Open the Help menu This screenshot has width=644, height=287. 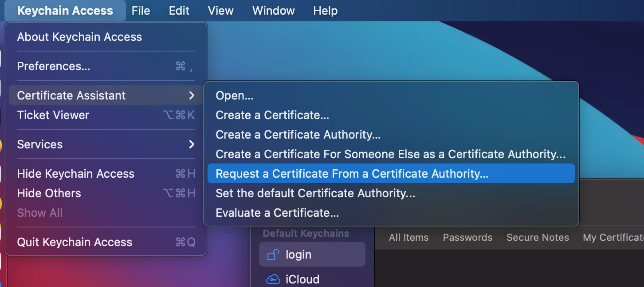coord(325,11)
